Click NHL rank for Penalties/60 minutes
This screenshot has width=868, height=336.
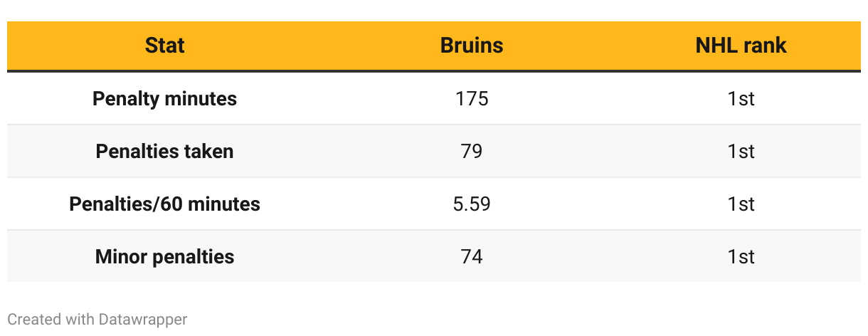[x=741, y=204]
